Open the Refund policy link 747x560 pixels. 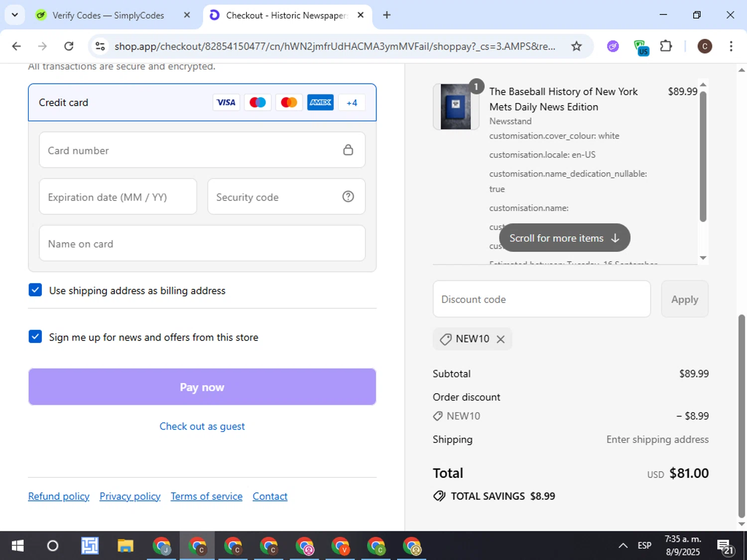coord(59,496)
